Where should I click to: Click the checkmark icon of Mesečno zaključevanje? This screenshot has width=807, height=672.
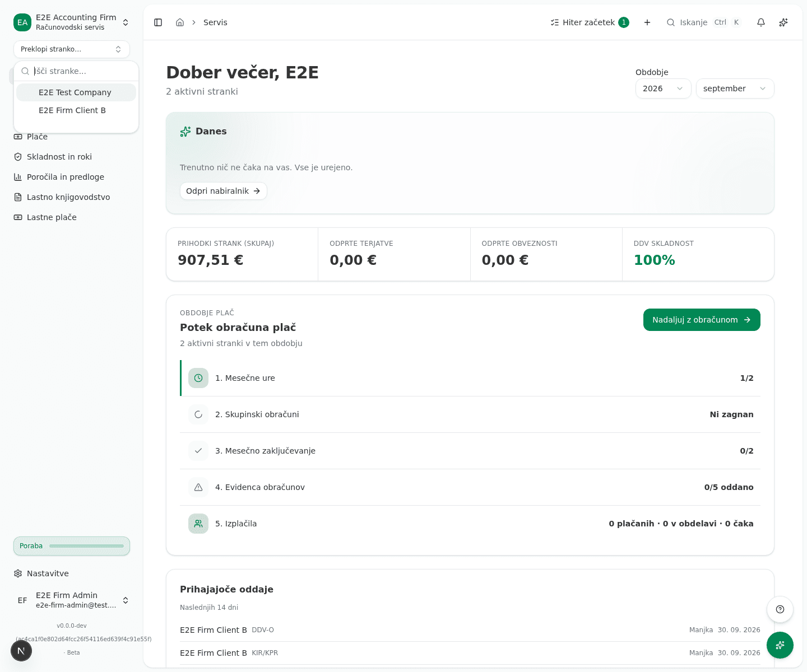198,451
